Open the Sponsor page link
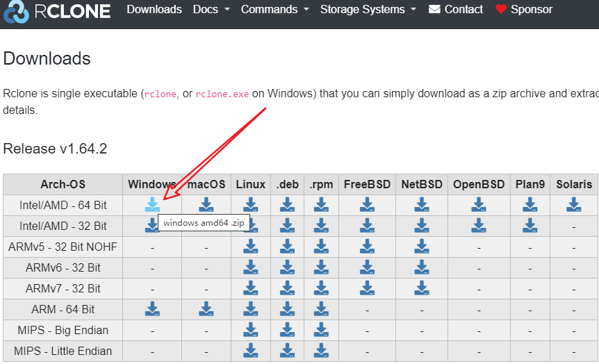The height and width of the screenshot is (364, 599). tap(524, 9)
